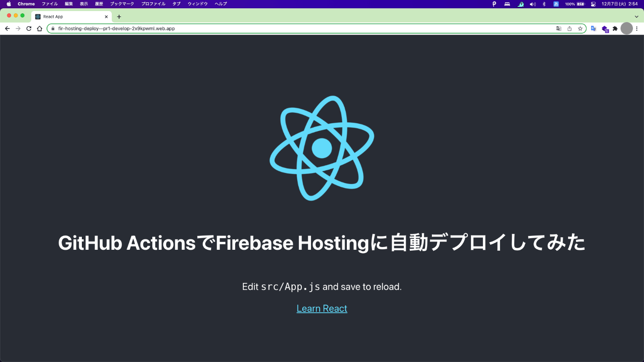Image resolution: width=644 pixels, height=362 pixels.
Task: Open the ウィンドウ menu
Action: (197, 4)
